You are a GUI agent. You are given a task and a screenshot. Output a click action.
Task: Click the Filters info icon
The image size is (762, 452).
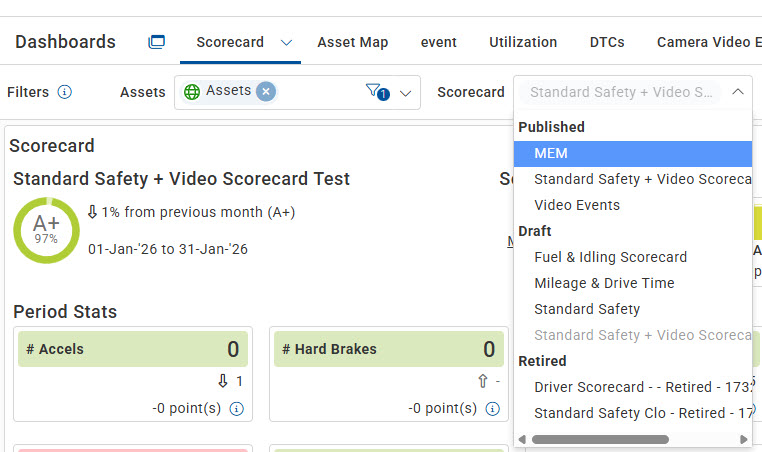coord(65,92)
